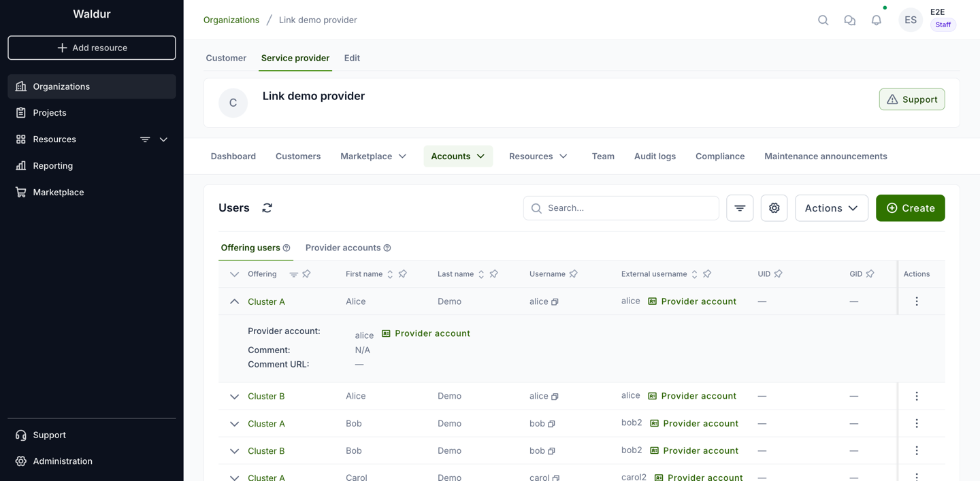Viewport: 980px width, 481px height.
Task: Open the notifications bell icon
Action: 877,20
